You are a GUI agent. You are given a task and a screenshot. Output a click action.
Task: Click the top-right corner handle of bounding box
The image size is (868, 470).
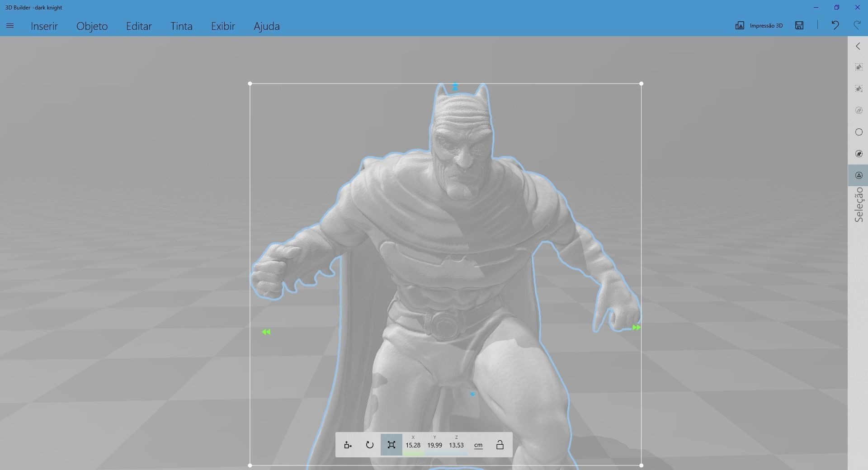[x=642, y=84]
